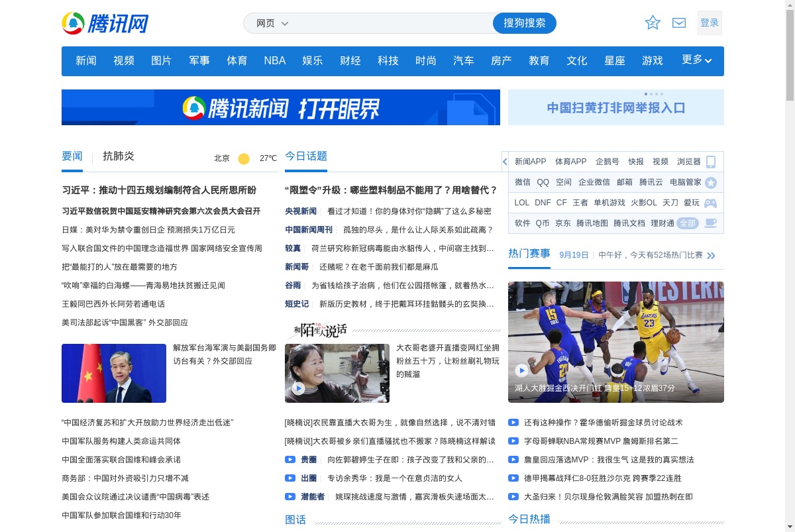Image resolution: width=795 pixels, height=532 pixels.
Task: Click video icon beside 还有这种操作 headline
Action: coord(513,422)
